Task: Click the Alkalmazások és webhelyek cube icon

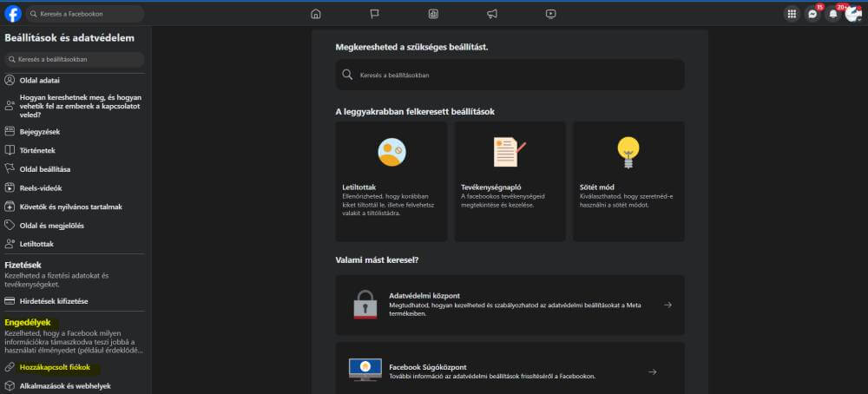Action: click(10, 385)
